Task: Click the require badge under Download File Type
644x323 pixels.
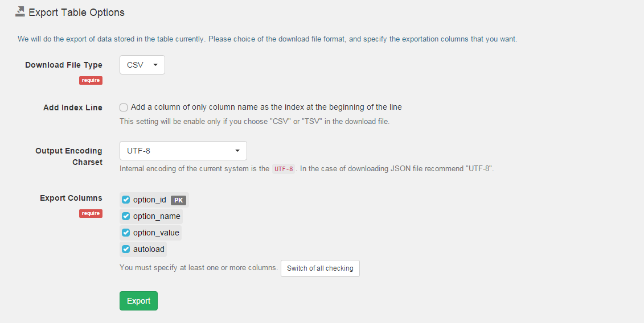Action: coord(91,80)
